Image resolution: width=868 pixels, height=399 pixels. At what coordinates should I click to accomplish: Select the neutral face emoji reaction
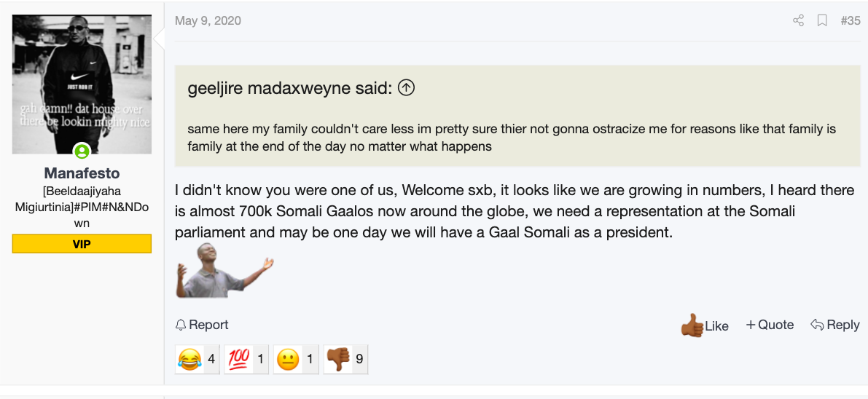click(x=289, y=359)
